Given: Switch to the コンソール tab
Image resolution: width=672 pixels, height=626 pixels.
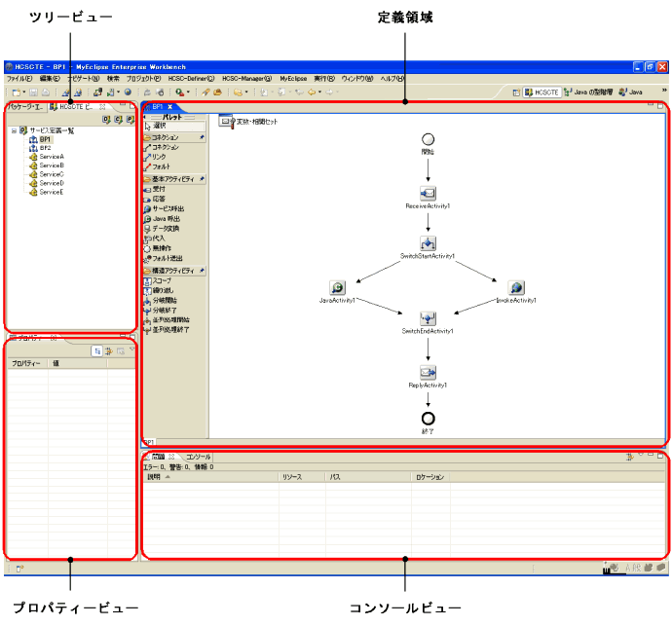Looking at the screenshot, I should click(199, 457).
